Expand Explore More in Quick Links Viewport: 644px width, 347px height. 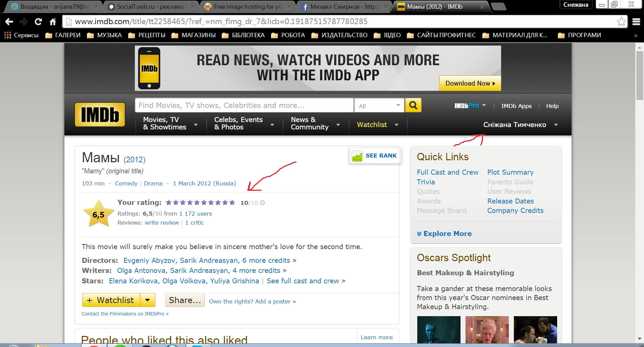coord(444,234)
